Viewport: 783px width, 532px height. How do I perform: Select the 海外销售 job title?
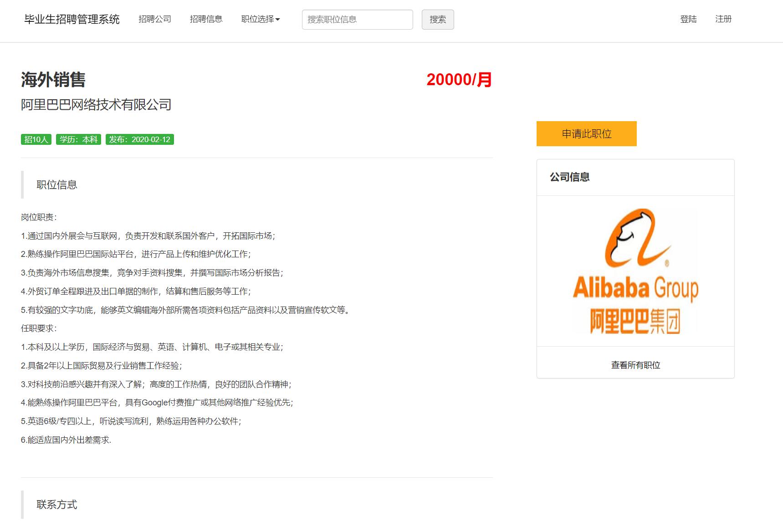click(53, 80)
